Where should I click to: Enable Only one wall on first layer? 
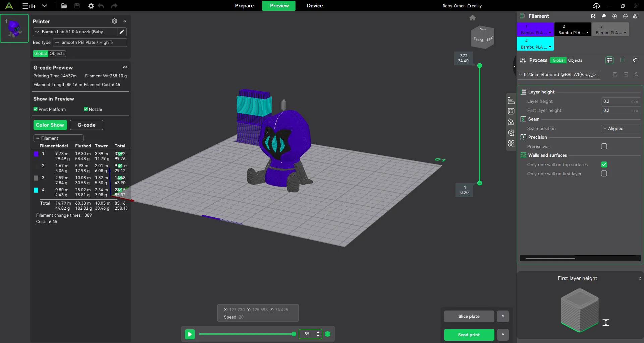(604, 174)
